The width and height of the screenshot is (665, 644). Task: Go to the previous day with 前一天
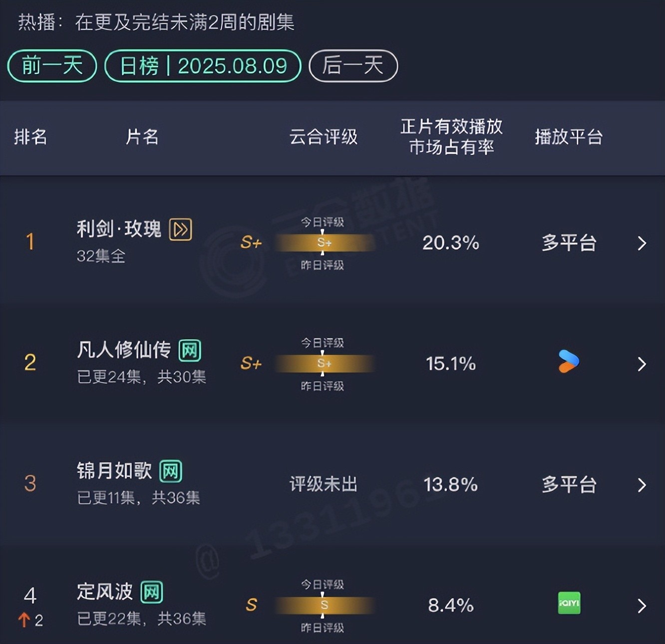[52, 66]
